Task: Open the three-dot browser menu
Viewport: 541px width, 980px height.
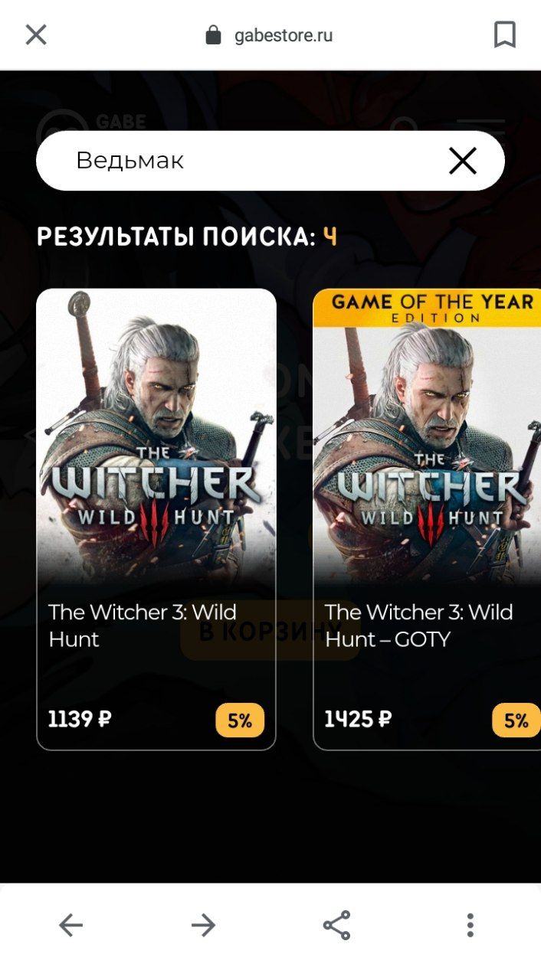Action: 470,925
